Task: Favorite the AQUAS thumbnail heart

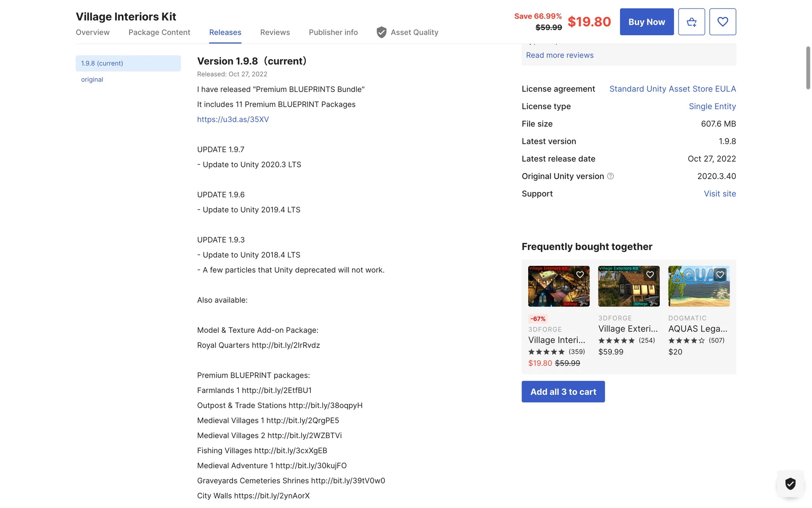Action: [720, 275]
